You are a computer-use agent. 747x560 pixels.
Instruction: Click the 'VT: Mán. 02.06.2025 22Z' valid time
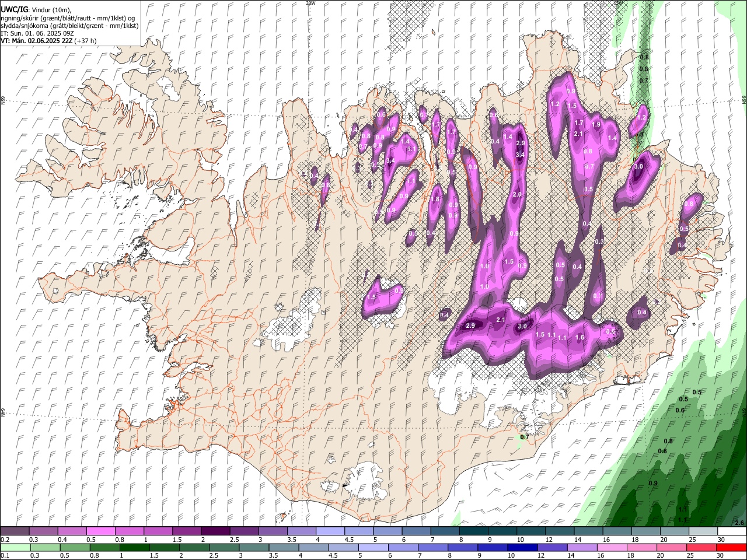pyautogui.click(x=36, y=41)
